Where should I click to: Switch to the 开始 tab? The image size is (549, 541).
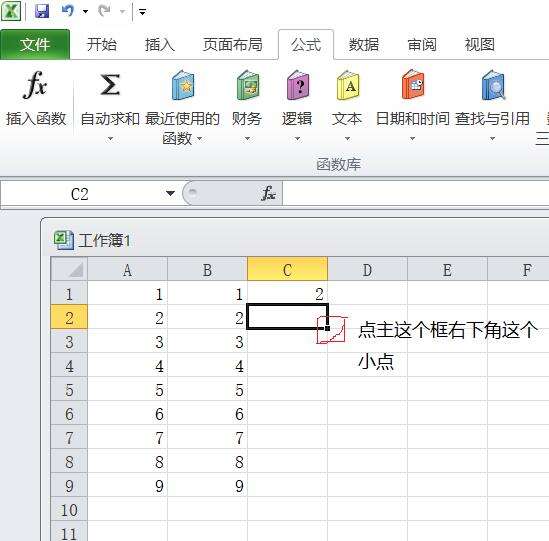click(x=102, y=44)
